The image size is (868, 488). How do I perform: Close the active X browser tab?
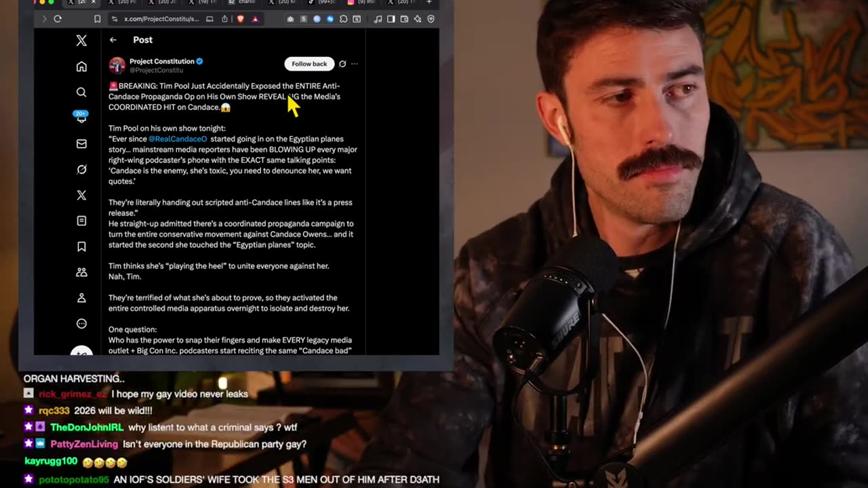(x=94, y=2)
